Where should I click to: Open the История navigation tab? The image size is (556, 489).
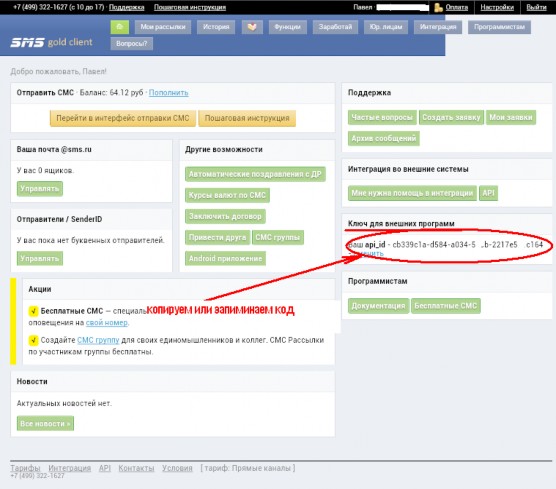tap(216, 27)
